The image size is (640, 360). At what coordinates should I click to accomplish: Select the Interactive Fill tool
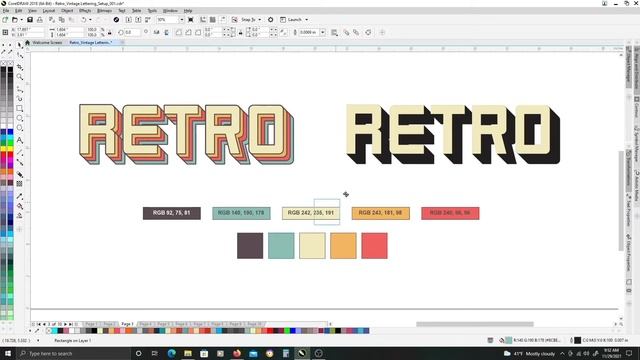[x=19, y=206]
